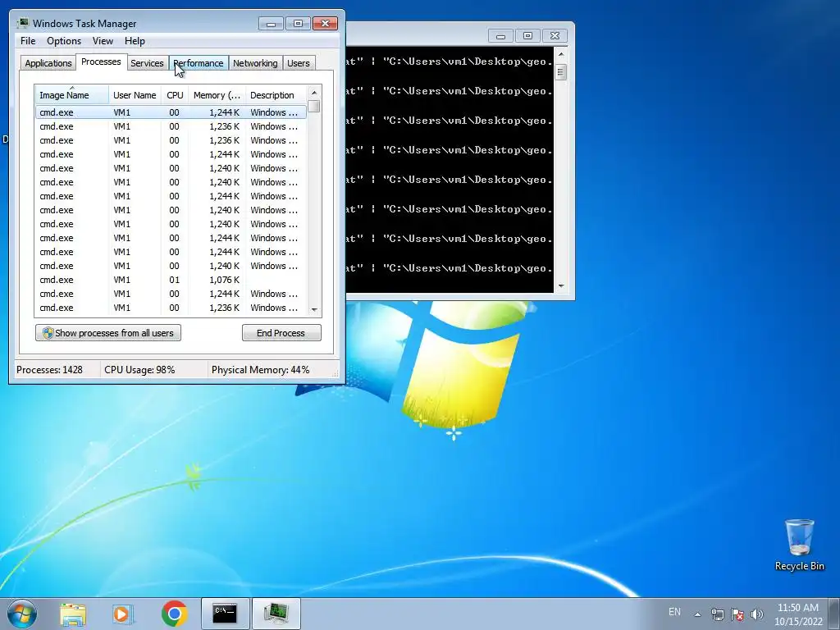
Task: Sort processes by Image Name column
Action: [72, 95]
